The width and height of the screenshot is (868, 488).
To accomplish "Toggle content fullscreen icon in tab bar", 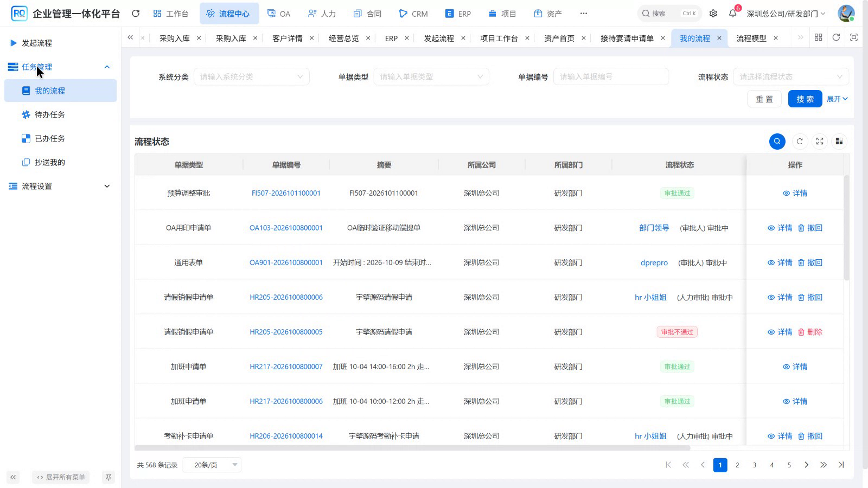I will click(x=854, y=37).
